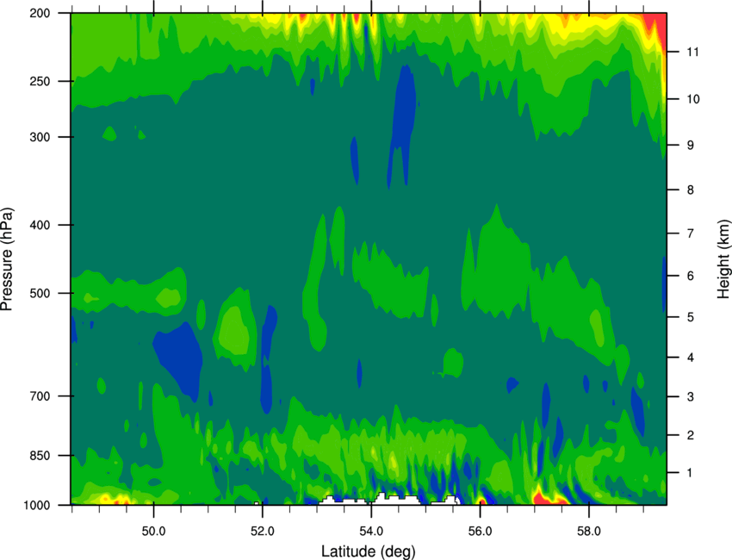The image size is (732, 560).
Task: Click the 58.0 latitude tick label
Action: [x=589, y=532]
